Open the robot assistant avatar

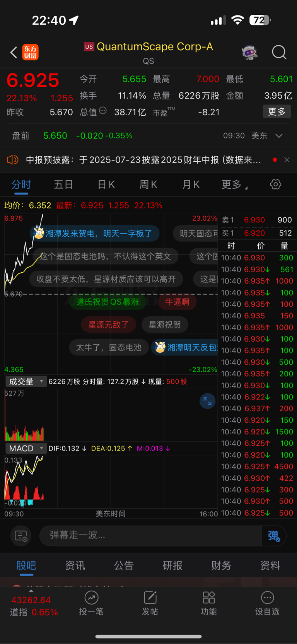(249, 52)
